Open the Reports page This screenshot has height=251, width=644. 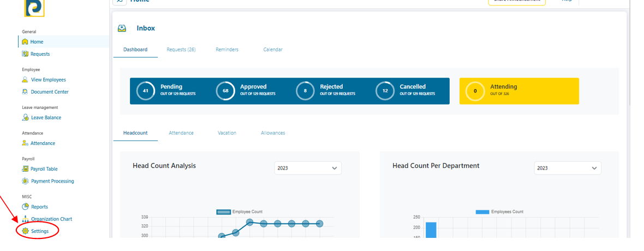(x=34, y=207)
